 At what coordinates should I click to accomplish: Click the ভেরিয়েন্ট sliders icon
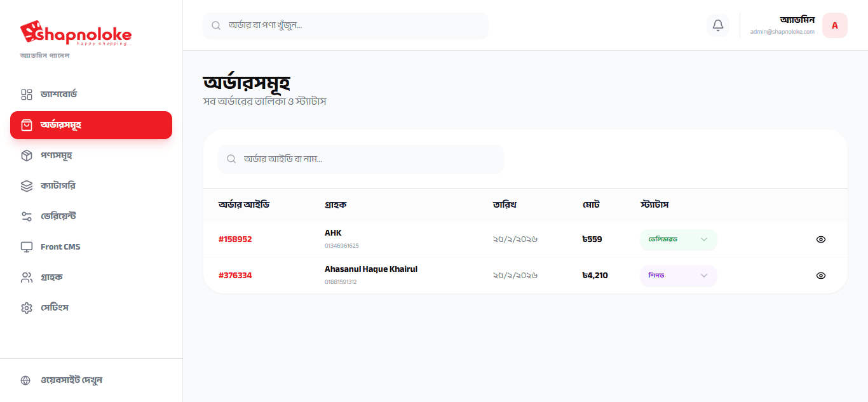pos(27,217)
